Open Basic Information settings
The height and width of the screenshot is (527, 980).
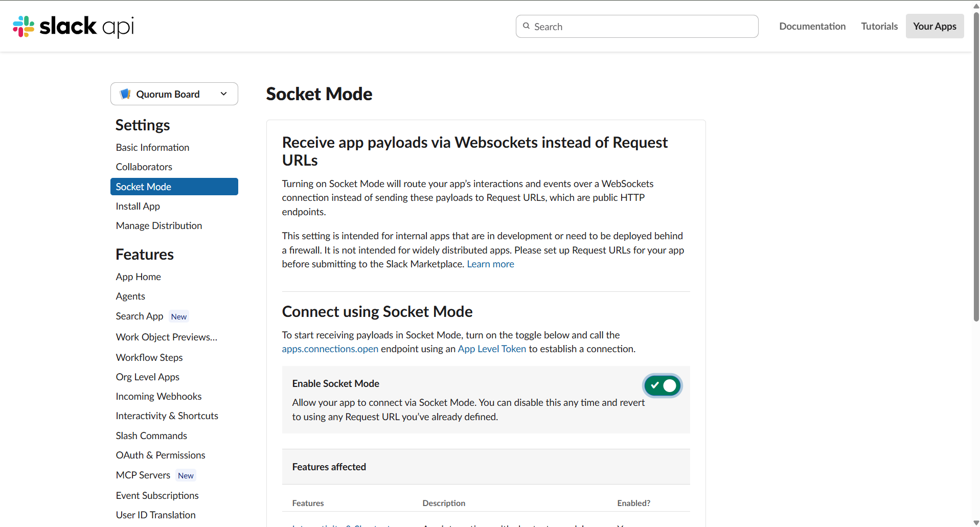coord(152,147)
